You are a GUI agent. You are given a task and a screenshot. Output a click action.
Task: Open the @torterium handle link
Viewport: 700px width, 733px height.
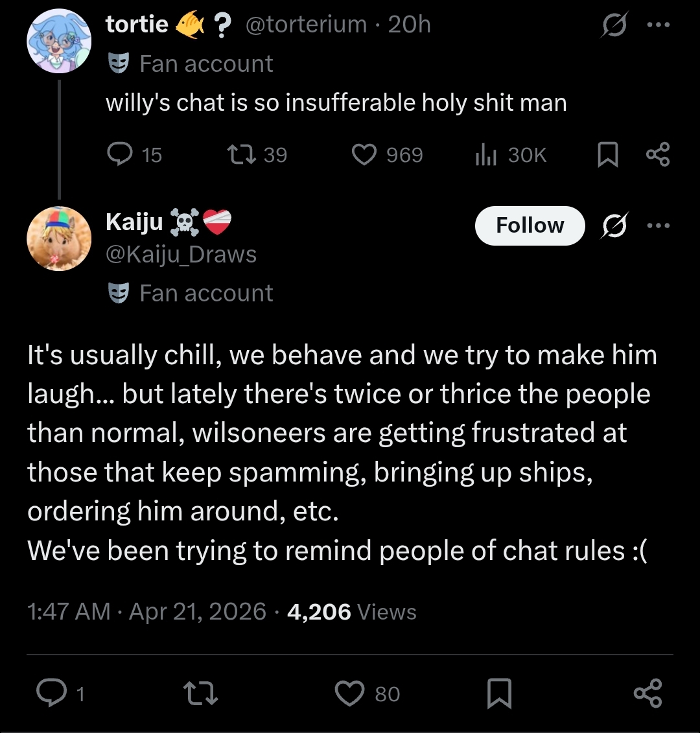307,25
